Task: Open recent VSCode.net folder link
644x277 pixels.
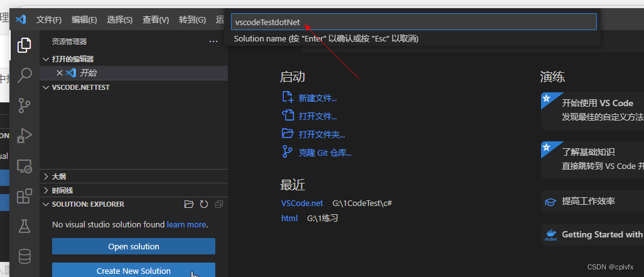Action: click(302, 203)
